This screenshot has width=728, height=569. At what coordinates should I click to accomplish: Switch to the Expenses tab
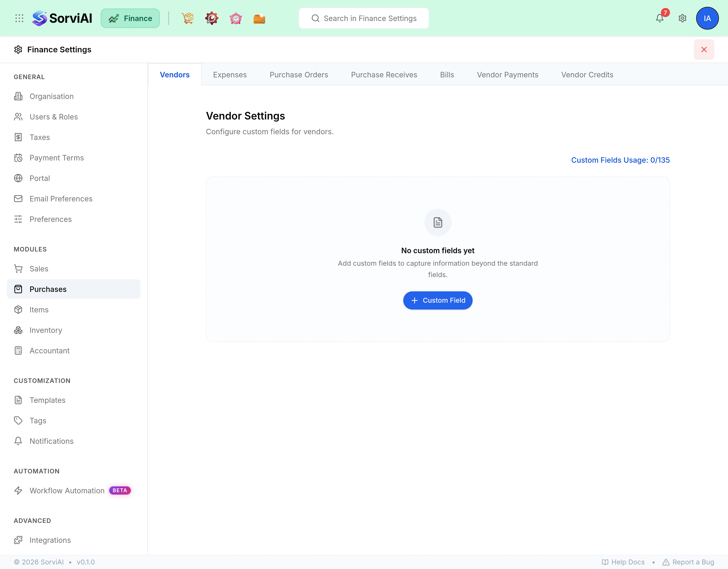click(230, 75)
